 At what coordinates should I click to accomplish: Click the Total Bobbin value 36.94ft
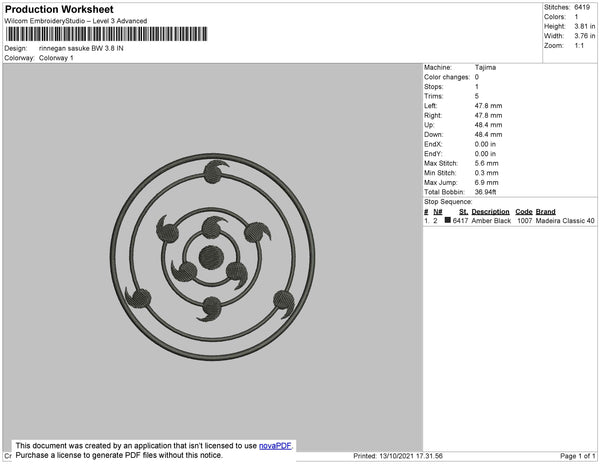point(485,192)
